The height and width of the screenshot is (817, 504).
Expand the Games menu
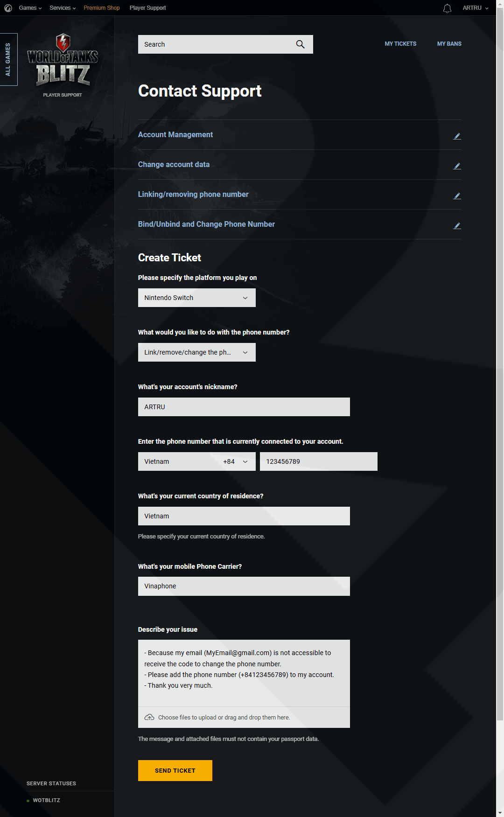(30, 8)
